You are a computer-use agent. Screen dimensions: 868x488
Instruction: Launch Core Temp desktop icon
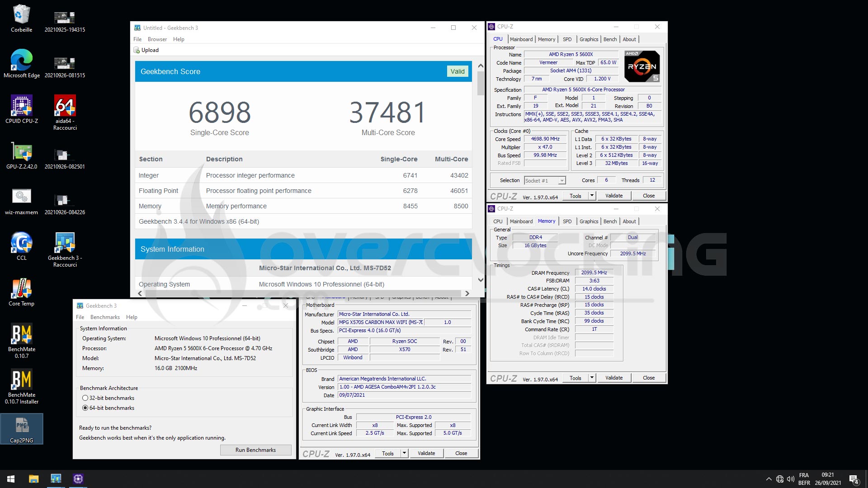(x=21, y=292)
